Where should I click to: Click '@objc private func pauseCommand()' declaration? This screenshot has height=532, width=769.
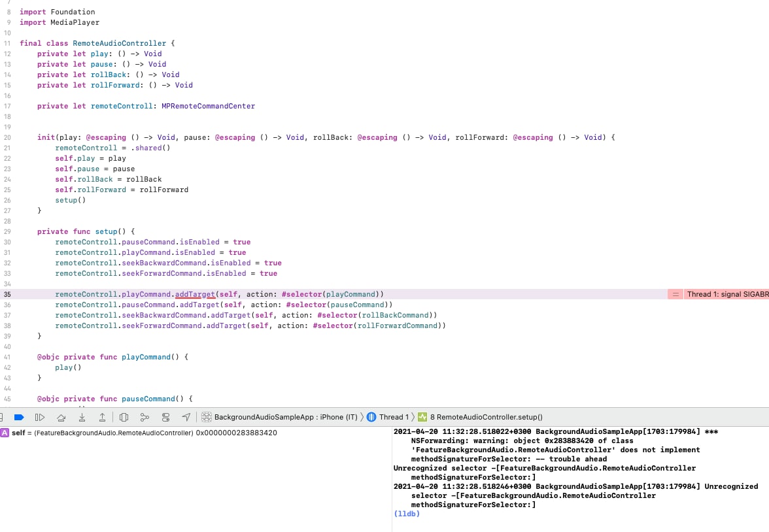[x=111, y=399]
